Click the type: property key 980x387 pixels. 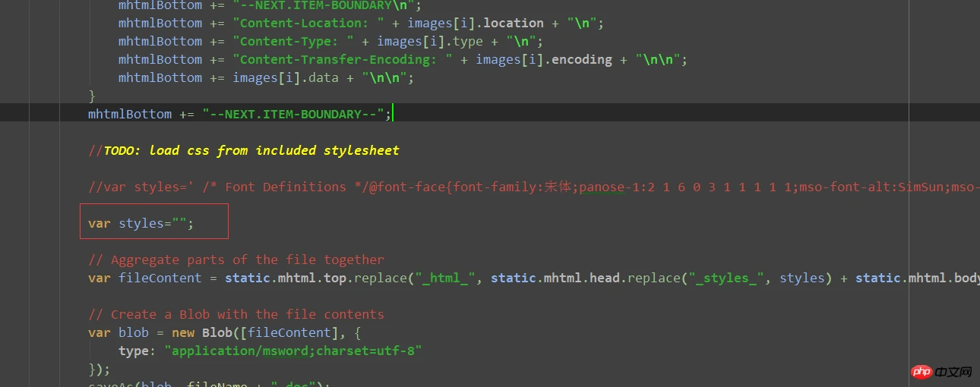138,351
